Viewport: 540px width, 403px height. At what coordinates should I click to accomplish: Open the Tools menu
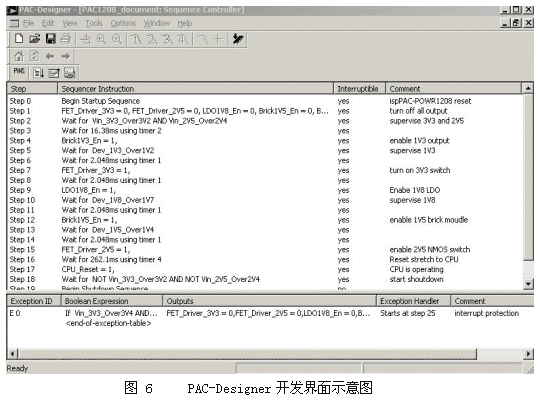94,23
